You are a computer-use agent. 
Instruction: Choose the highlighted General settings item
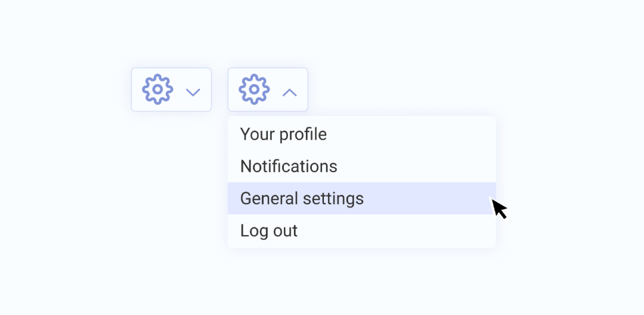[x=302, y=198]
